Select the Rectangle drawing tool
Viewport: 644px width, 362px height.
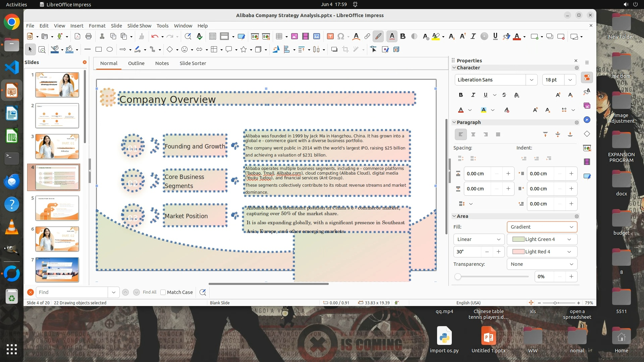[x=99, y=50]
